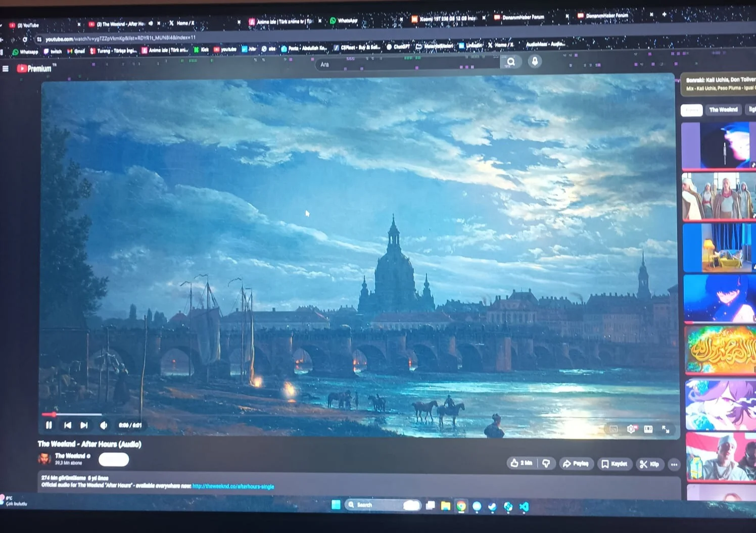Image resolution: width=756 pixels, height=533 pixels.
Task: Open The Weeknd channel avatar
Action: click(44, 458)
